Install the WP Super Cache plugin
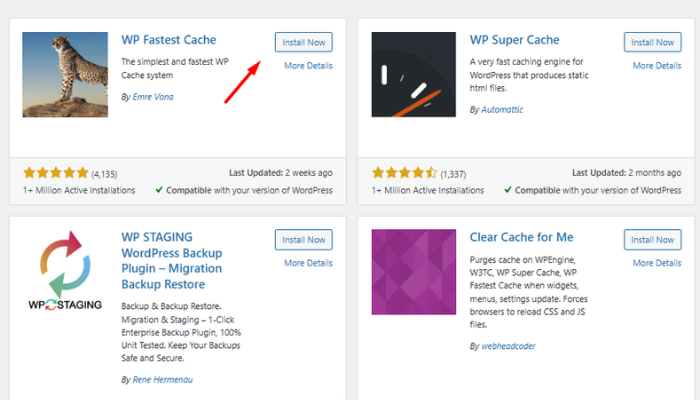This screenshot has width=700, height=400. (652, 41)
